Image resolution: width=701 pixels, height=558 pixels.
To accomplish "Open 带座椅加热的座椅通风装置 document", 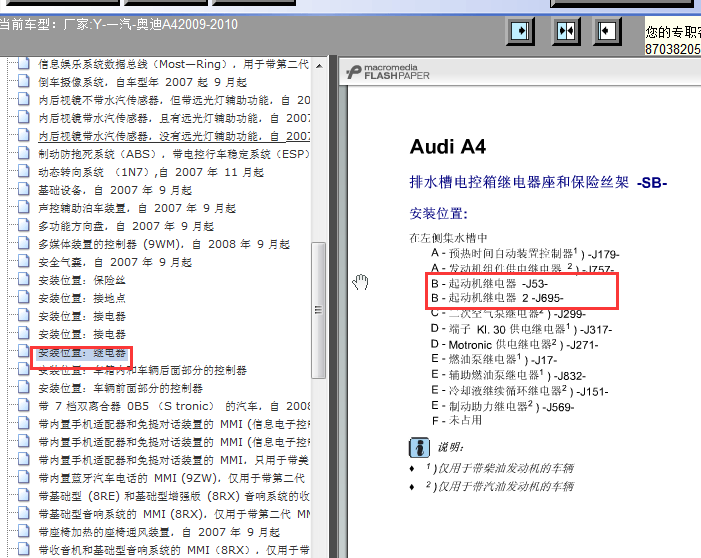I will click(159, 532).
